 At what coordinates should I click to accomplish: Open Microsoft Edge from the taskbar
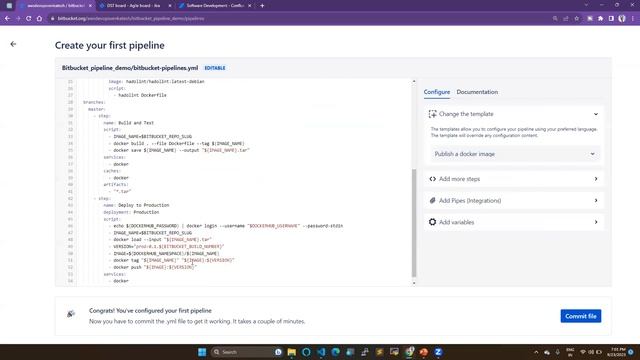(336, 352)
